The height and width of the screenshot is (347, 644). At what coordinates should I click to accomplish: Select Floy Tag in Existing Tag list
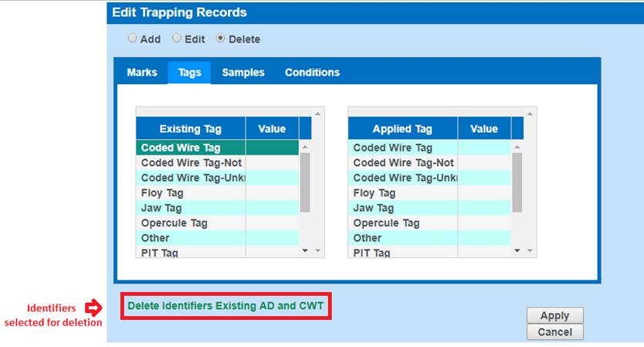(x=191, y=193)
